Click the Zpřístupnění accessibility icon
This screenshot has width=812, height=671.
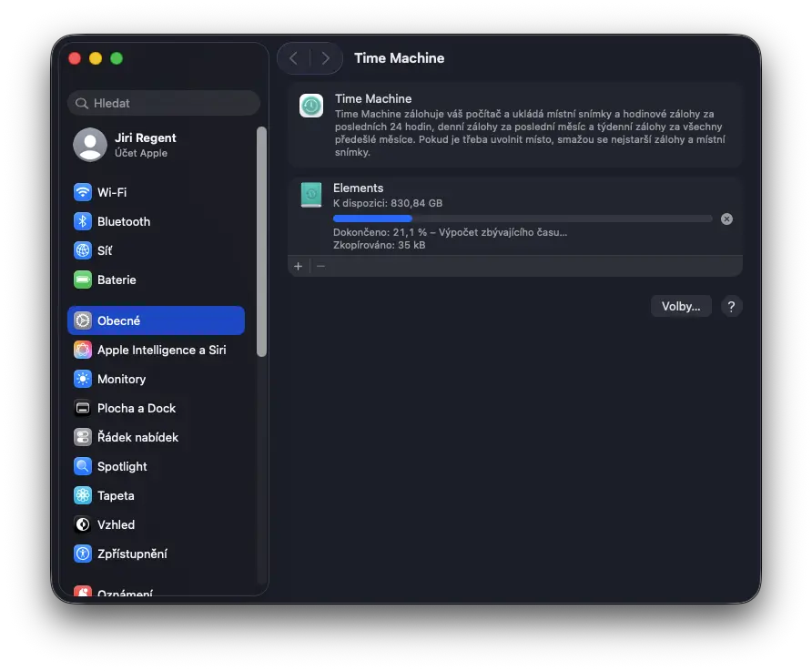click(83, 554)
